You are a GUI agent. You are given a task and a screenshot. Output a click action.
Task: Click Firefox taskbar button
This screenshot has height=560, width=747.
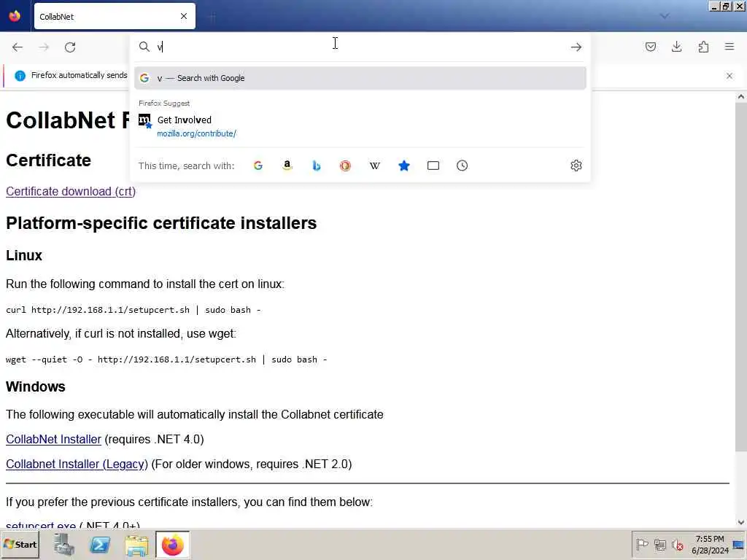(x=172, y=545)
